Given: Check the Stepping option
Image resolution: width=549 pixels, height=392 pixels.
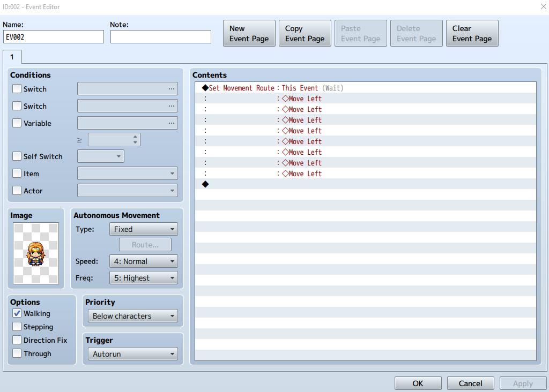Looking at the screenshot, I should 17,326.
